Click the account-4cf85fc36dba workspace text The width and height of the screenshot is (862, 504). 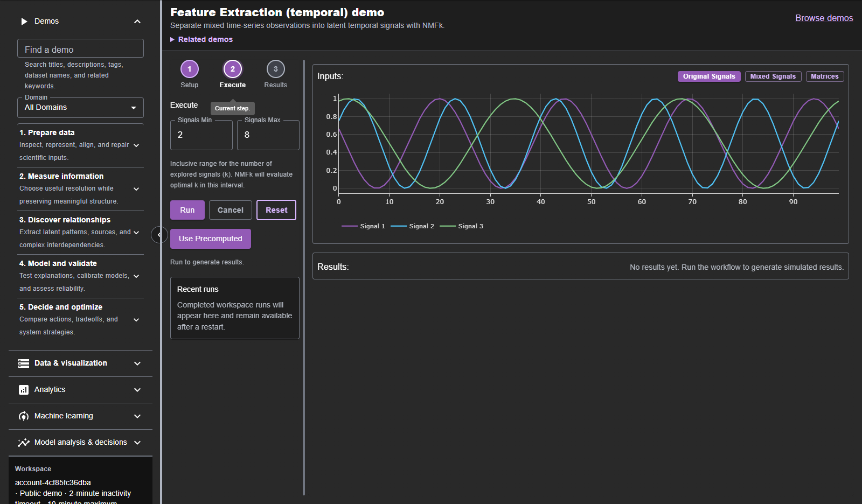(x=53, y=482)
